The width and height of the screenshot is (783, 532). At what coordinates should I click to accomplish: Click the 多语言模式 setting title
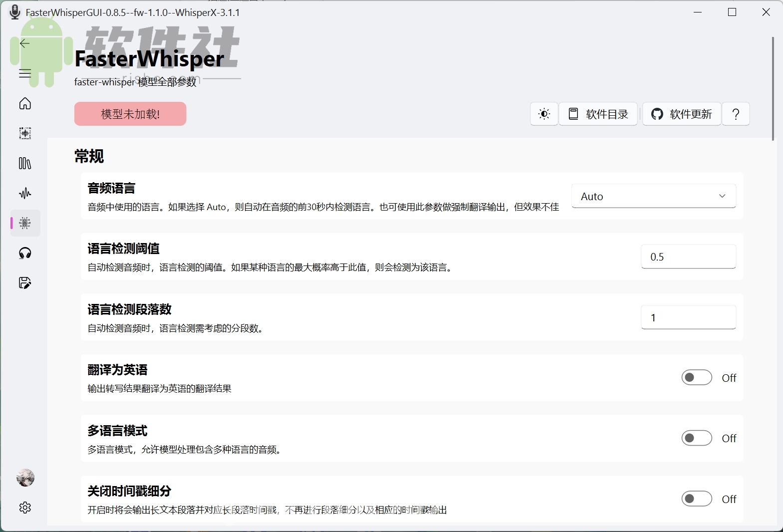click(117, 431)
